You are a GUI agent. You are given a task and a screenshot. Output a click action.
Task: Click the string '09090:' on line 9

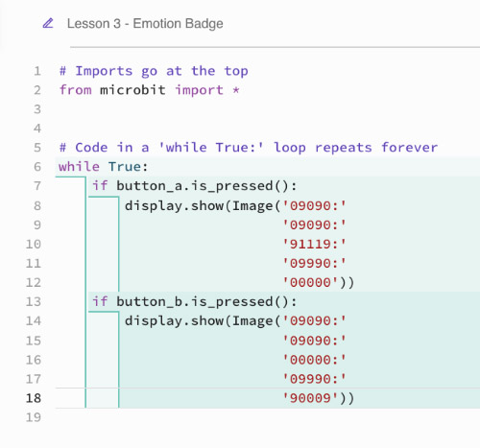click(314, 225)
